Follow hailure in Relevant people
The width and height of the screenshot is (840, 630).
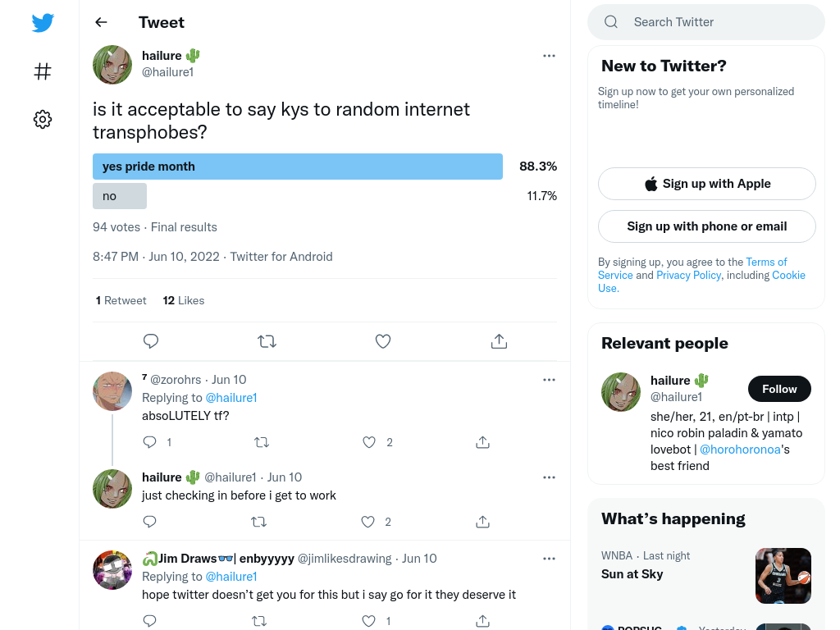[779, 389]
